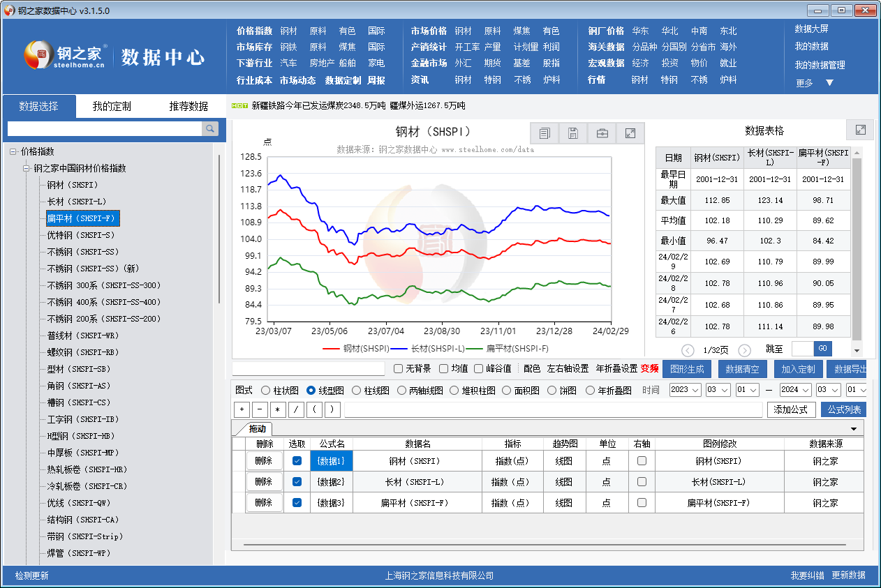Open the briefcase toolbox icon above the chart
881x588 pixels.
tap(602, 133)
